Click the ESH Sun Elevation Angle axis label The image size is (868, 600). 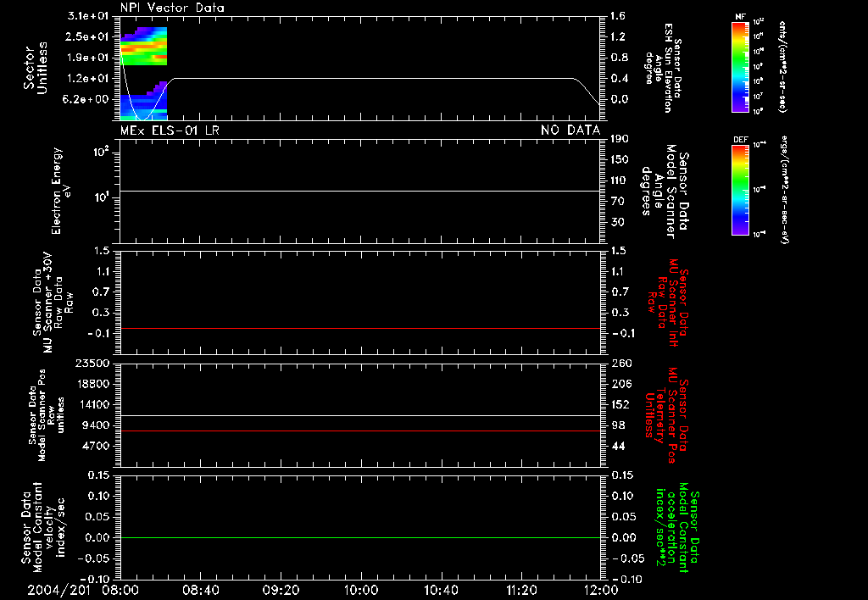pyautogui.click(x=663, y=68)
